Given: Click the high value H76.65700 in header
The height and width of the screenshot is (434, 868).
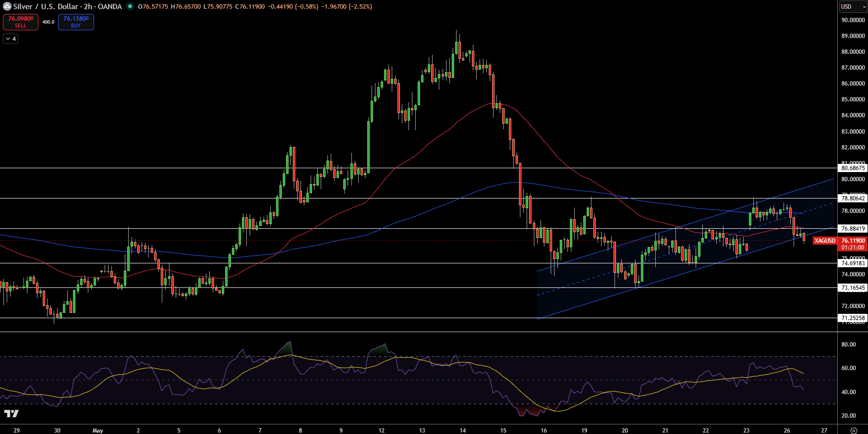Looking at the screenshot, I should pyautogui.click(x=186, y=7).
